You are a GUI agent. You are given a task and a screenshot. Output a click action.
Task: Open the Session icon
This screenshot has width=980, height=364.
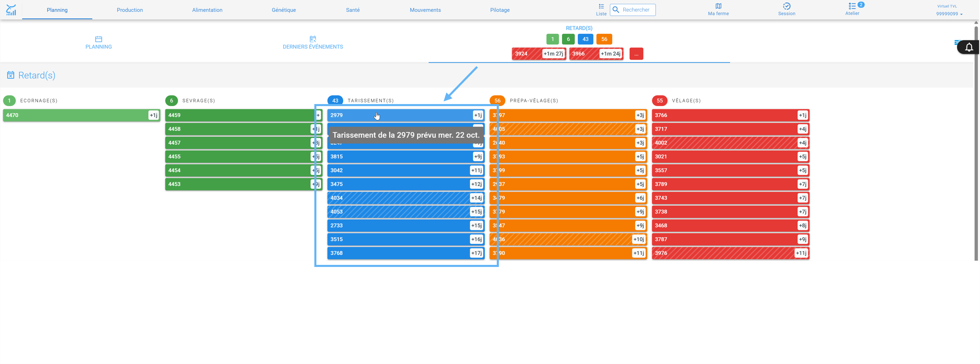(x=786, y=6)
